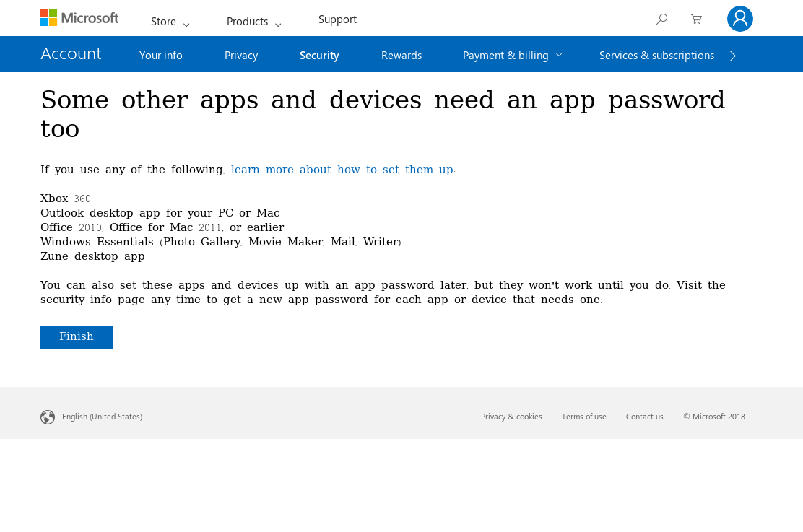Open Privacy & cookies footer link

click(x=511, y=417)
